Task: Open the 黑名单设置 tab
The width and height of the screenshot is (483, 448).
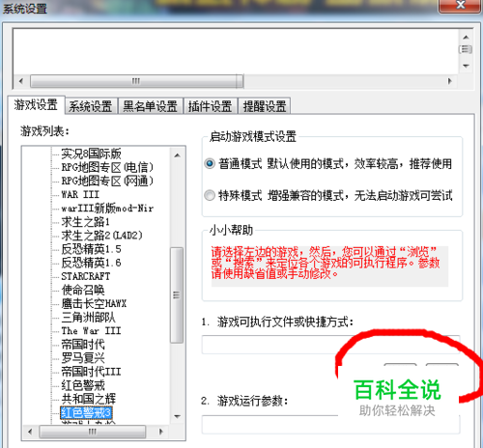Action: tap(151, 106)
